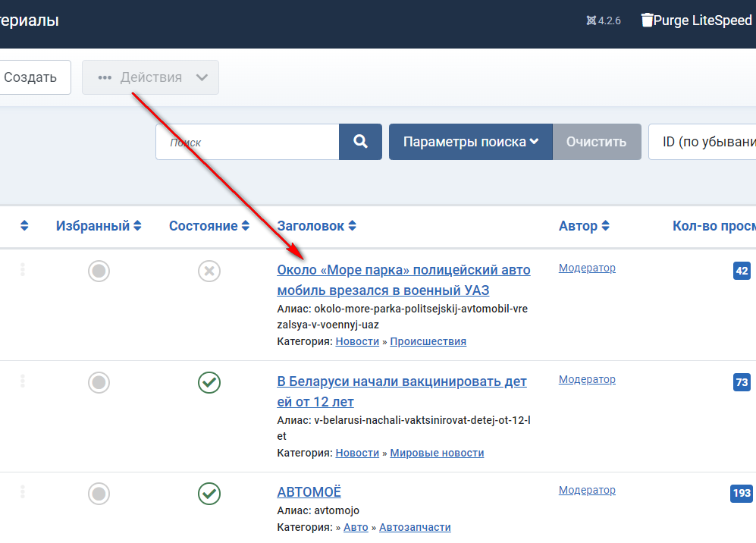
Task: Click the published checkmark for АВТОМОЁ
Action: pyautogui.click(x=209, y=494)
